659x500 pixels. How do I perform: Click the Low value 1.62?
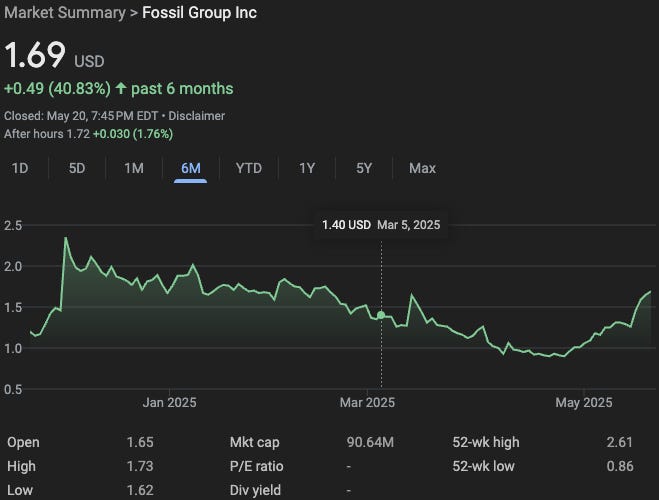coord(140,490)
